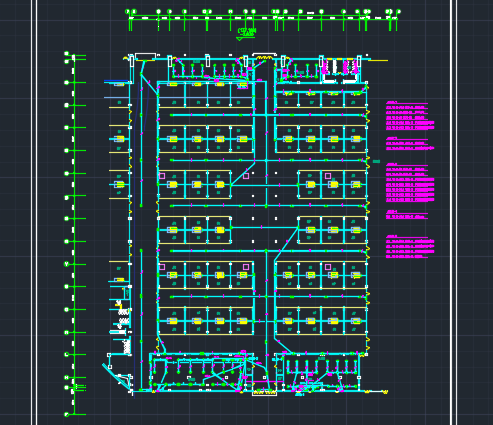Click the small green label outside right wall

click(x=376, y=161)
